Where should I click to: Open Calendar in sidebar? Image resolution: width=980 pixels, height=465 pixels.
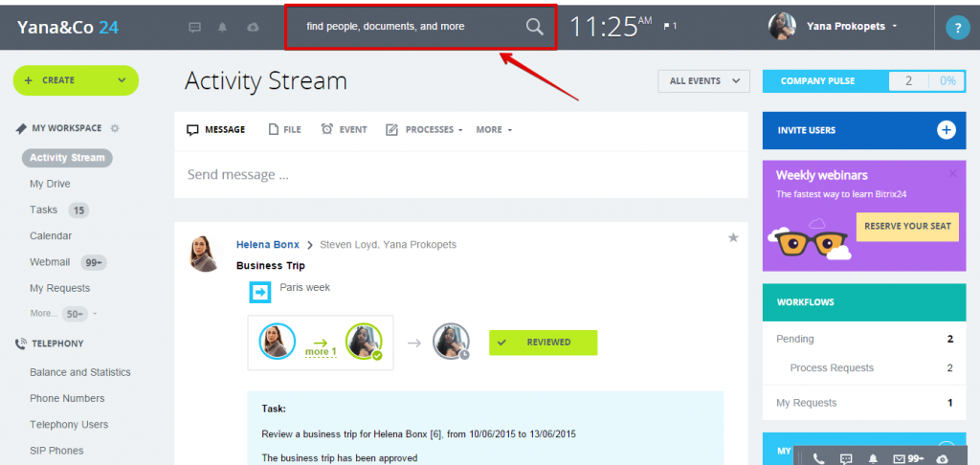click(x=51, y=236)
